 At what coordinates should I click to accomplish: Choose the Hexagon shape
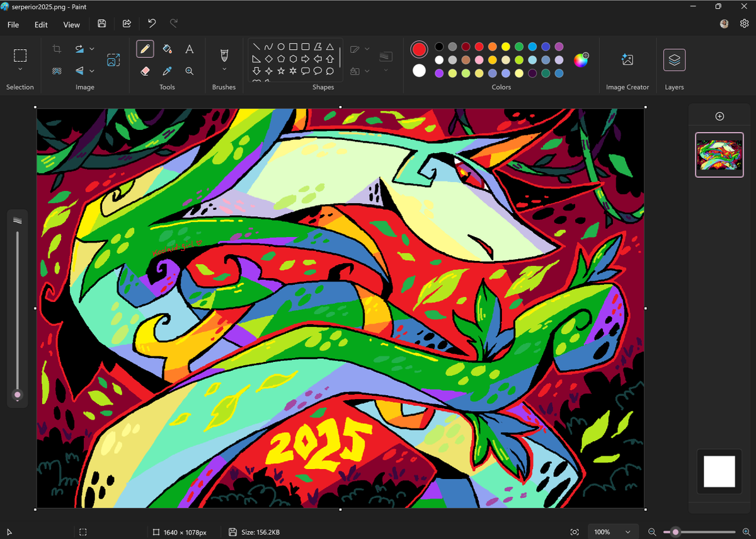point(293,59)
